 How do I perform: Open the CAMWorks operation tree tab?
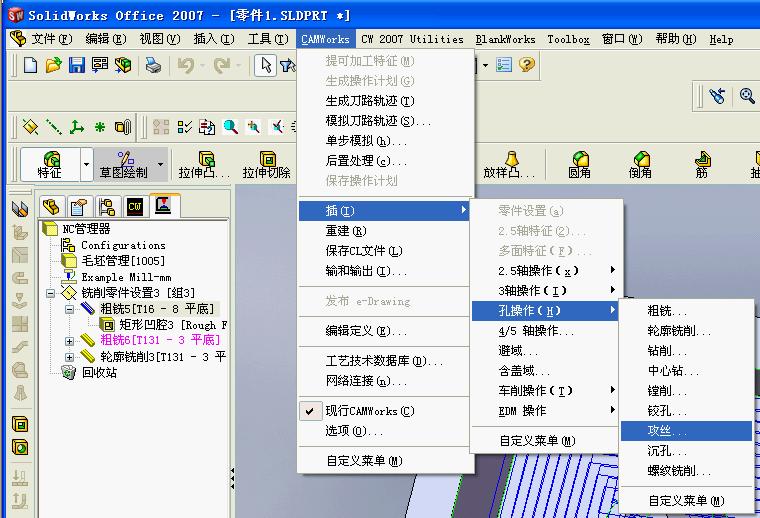coord(164,205)
